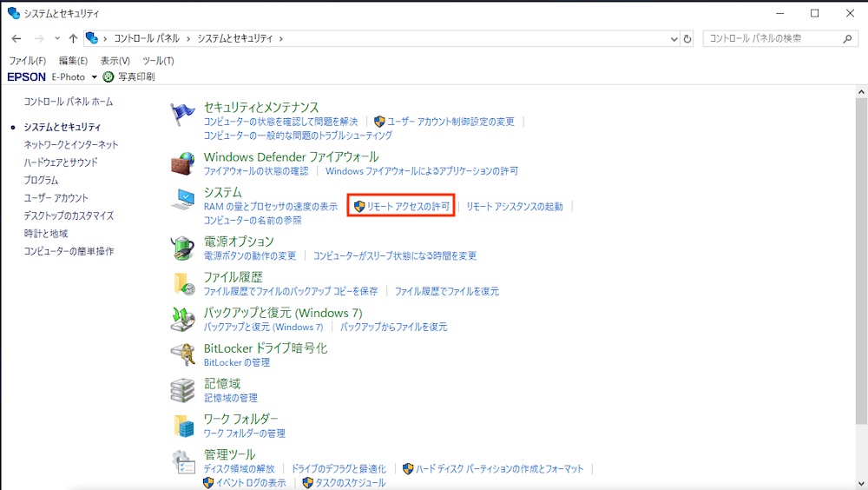Open ドライブのデフラグと最適化 link

(x=339, y=469)
